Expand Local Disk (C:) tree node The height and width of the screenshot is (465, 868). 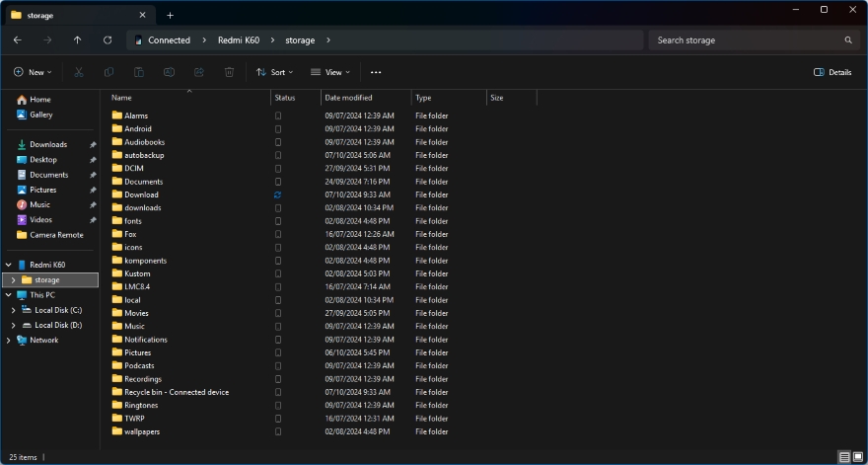point(13,310)
